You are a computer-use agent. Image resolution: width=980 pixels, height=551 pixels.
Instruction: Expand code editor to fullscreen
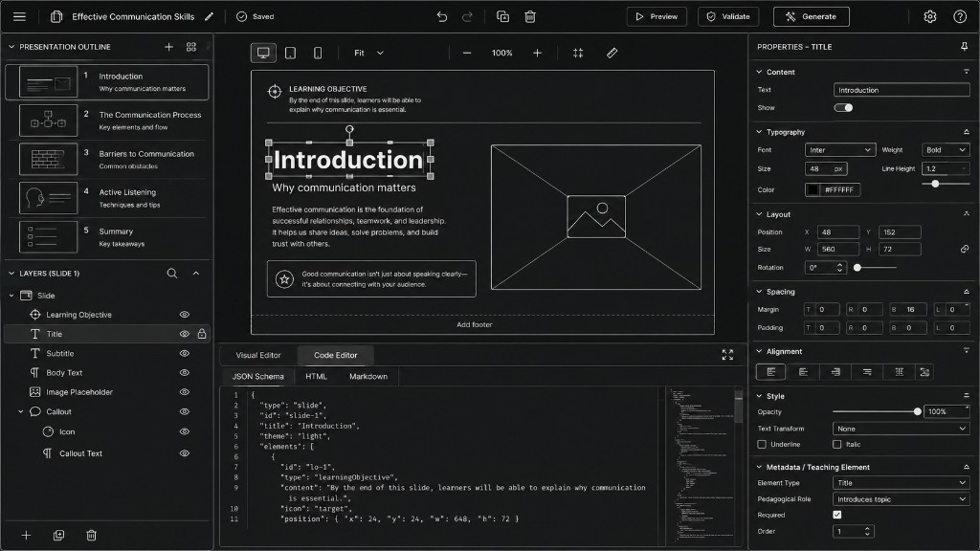point(727,355)
